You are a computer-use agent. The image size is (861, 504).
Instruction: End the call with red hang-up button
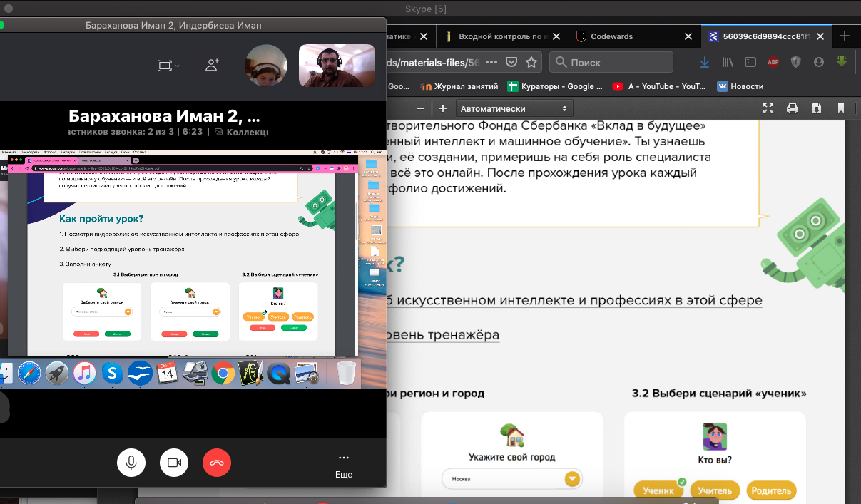217,463
